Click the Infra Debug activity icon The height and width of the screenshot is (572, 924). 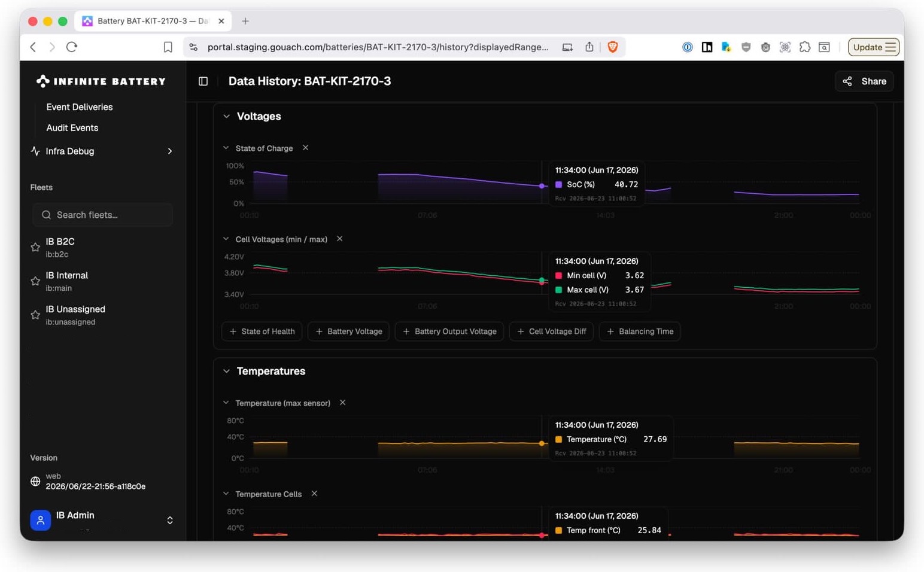coord(35,151)
